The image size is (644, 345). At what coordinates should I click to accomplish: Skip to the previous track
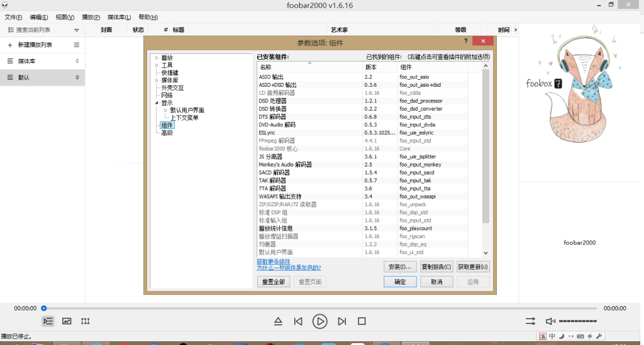(298, 321)
